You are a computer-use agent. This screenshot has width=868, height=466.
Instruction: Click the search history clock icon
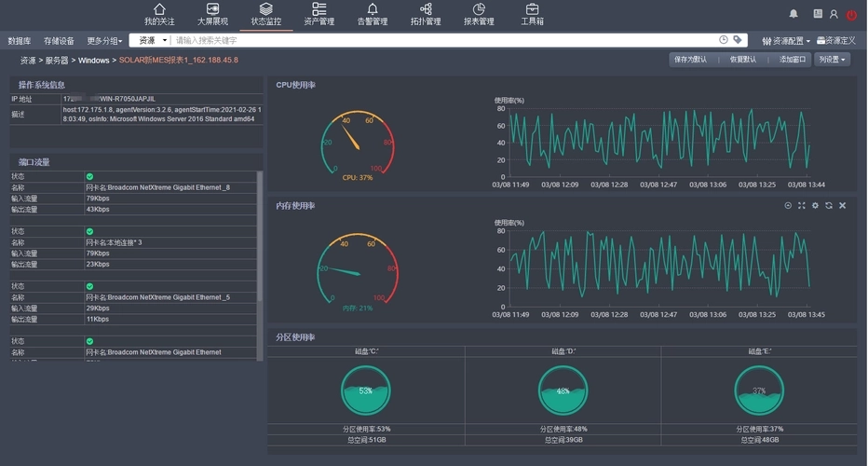724,40
